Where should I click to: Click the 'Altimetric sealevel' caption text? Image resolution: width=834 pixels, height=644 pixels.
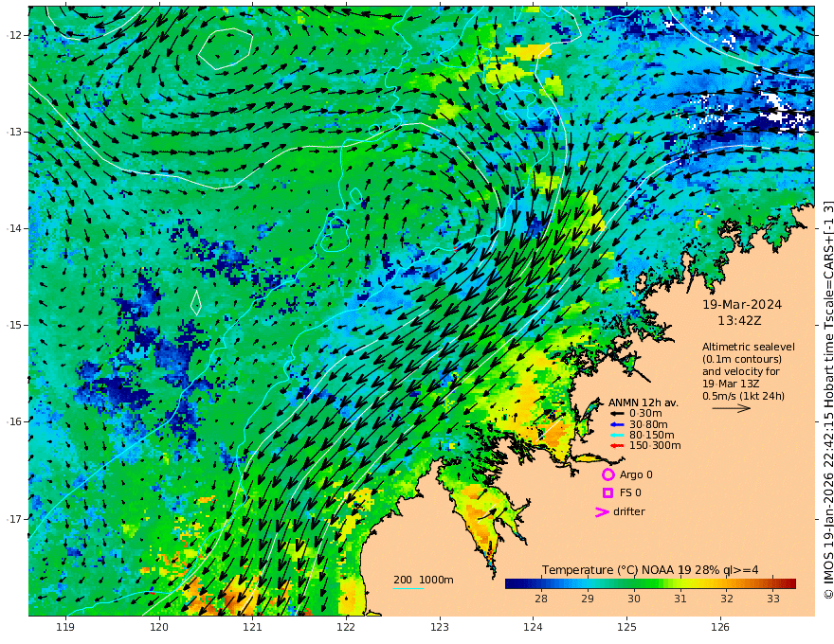749,347
